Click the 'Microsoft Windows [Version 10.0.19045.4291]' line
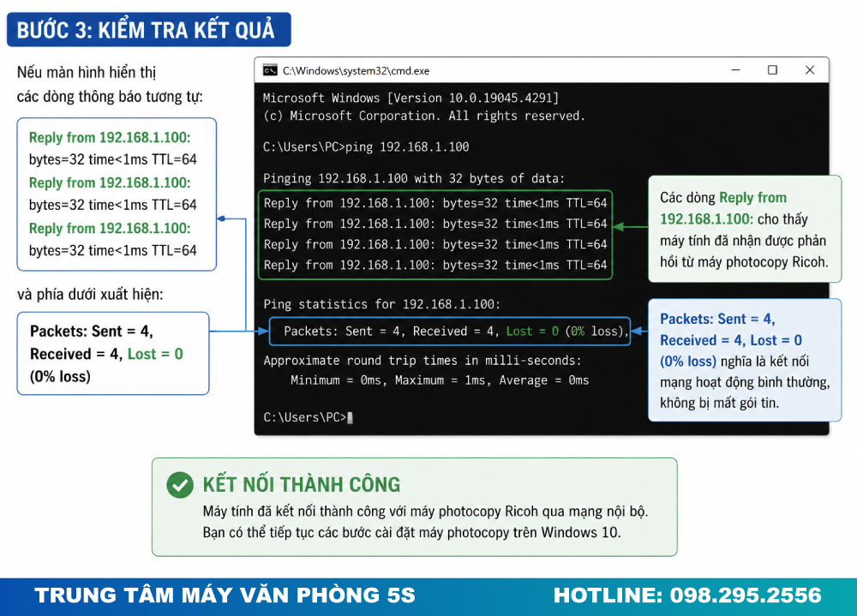The height and width of the screenshot is (616, 857). coord(411,98)
